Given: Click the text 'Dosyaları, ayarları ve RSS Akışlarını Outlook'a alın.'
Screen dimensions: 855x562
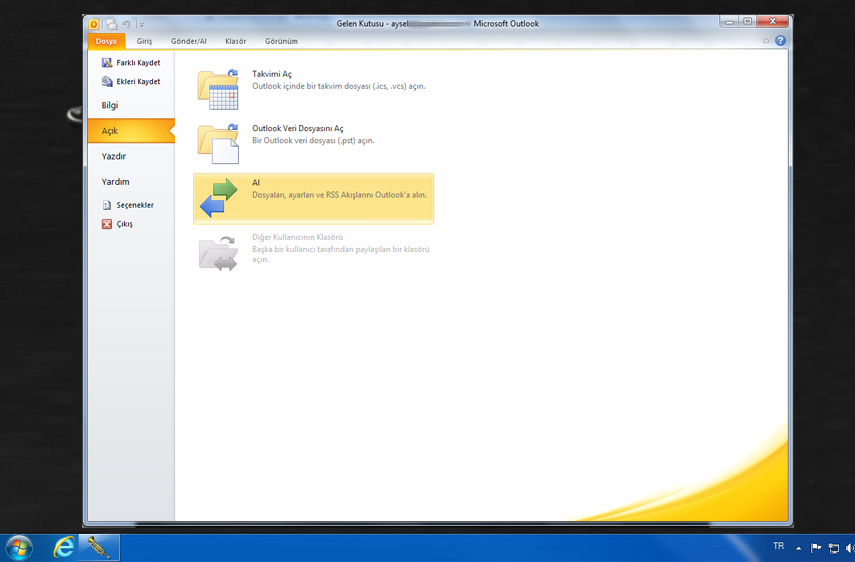Looking at the screenshot, I should click(x=339, y=195).
